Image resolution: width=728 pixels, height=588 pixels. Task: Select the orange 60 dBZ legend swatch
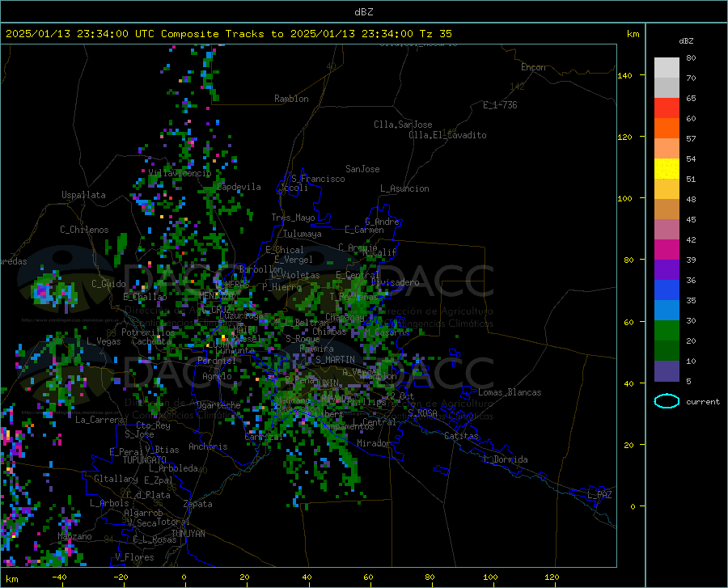[x=667, y=129]
